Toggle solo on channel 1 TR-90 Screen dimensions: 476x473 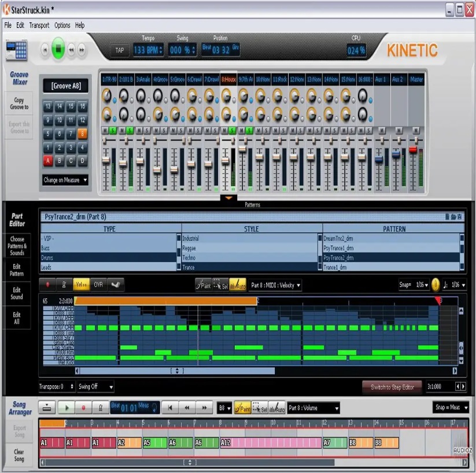pos(113,131)
